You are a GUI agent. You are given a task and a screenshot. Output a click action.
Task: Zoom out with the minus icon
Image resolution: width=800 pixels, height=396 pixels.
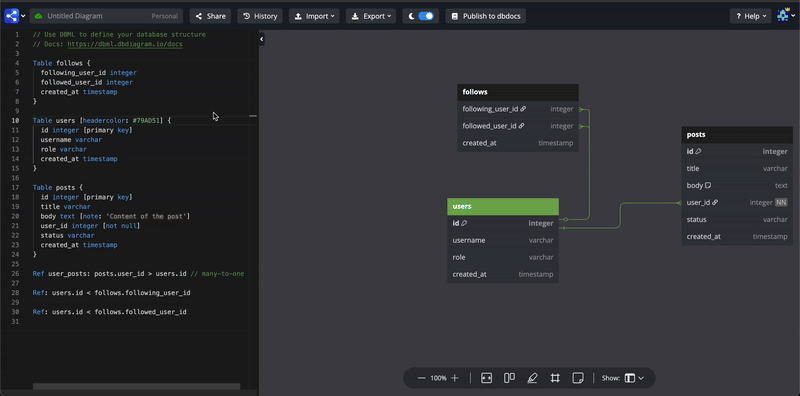coord(421,378)
